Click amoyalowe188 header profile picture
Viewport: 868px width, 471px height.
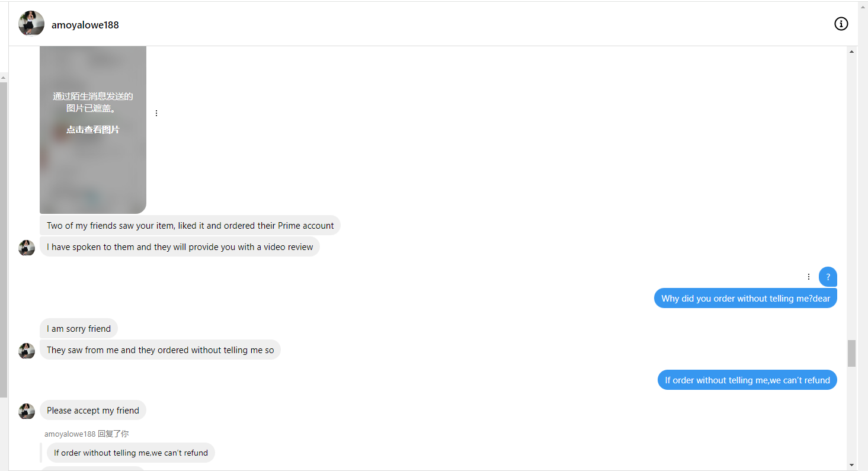[31, 24]
